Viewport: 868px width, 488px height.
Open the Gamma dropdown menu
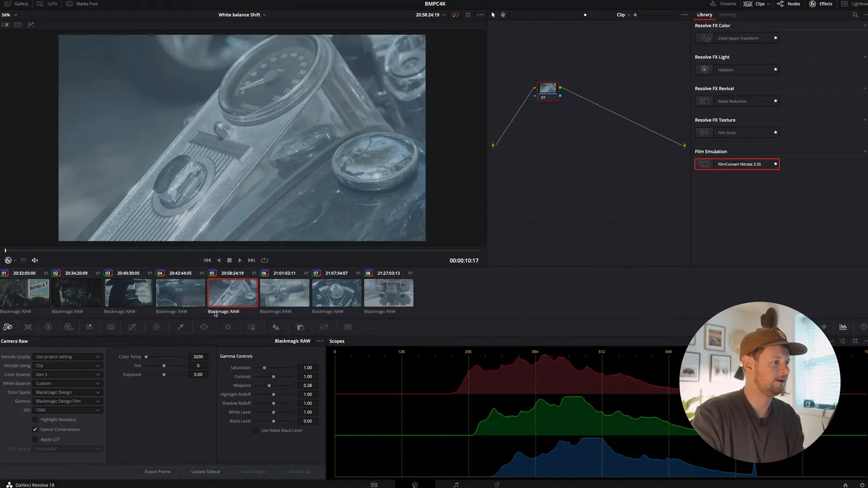[x=68, y=401]
